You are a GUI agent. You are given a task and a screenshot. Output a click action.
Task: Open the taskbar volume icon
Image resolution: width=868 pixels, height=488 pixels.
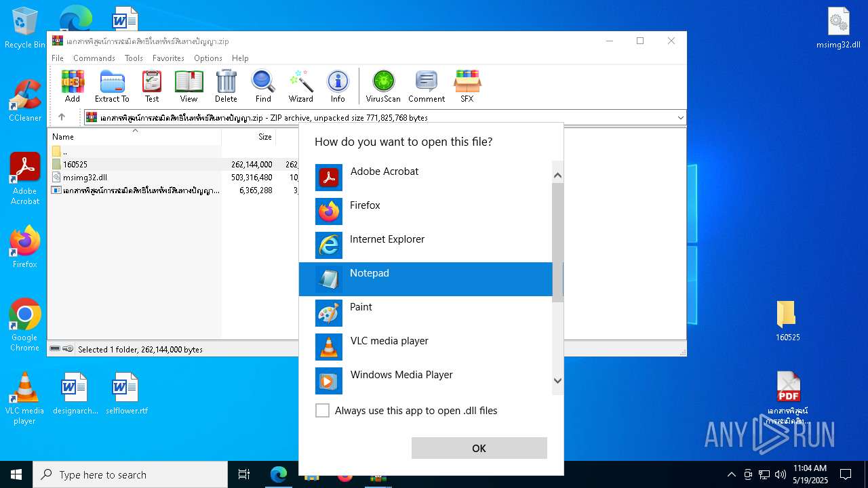tap(780, 474)
